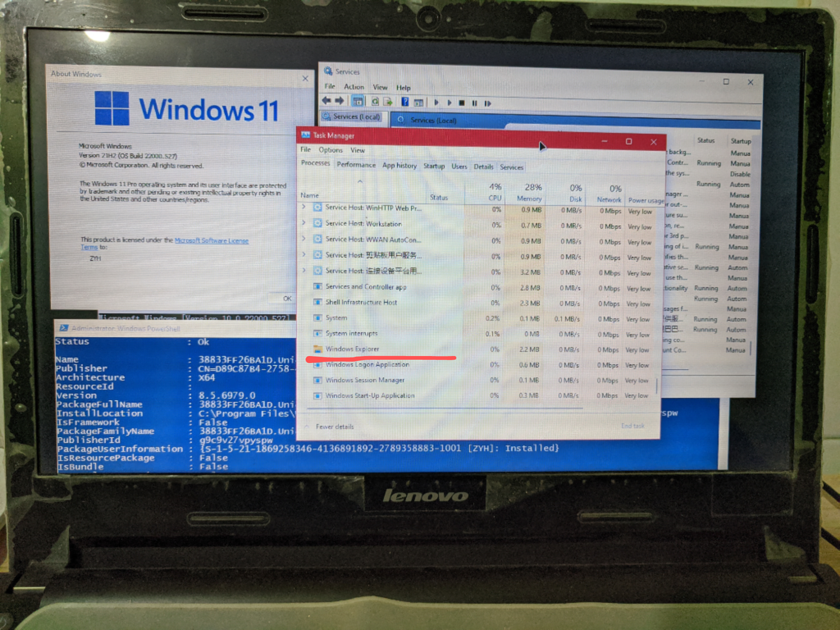Click icon beside Windows Session Manager
840x630 pixels.
(317, 380)
